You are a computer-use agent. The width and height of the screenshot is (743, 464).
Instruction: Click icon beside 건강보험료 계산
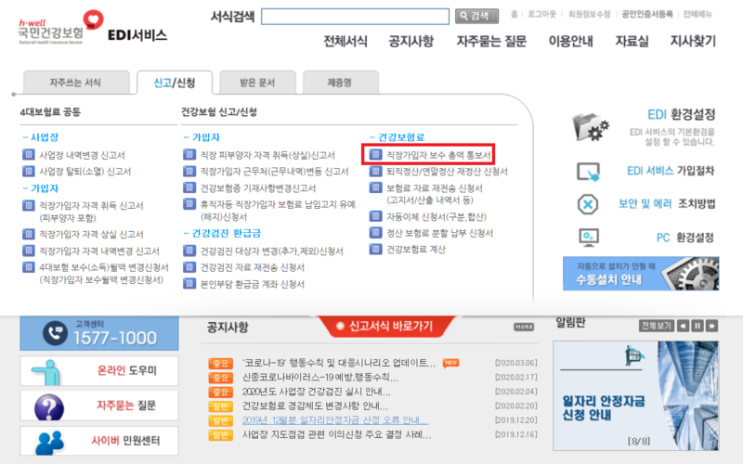[x=376, y=248]
